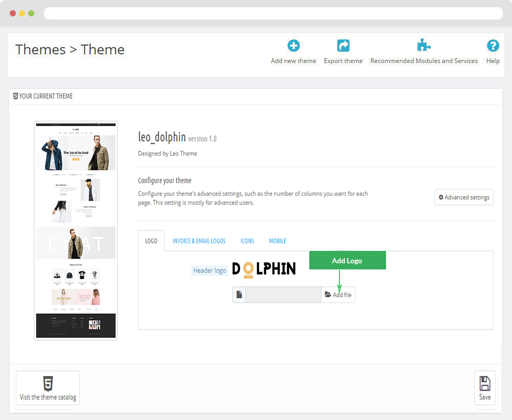Click the Visit the theme catalog text
The height and width of the screenshot is (420, 512).
(48, 397)
